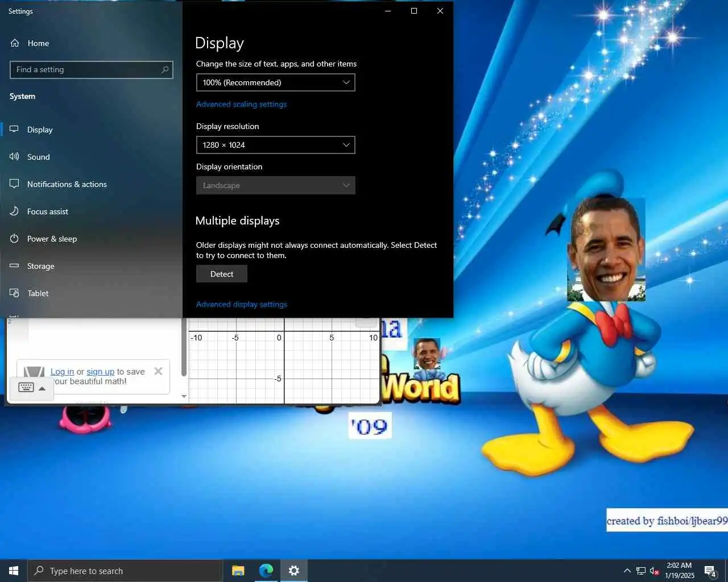Open Microsoft Edge from taskbar
The width and height of the screenshot is (728, 582).
tap(266, 571)
